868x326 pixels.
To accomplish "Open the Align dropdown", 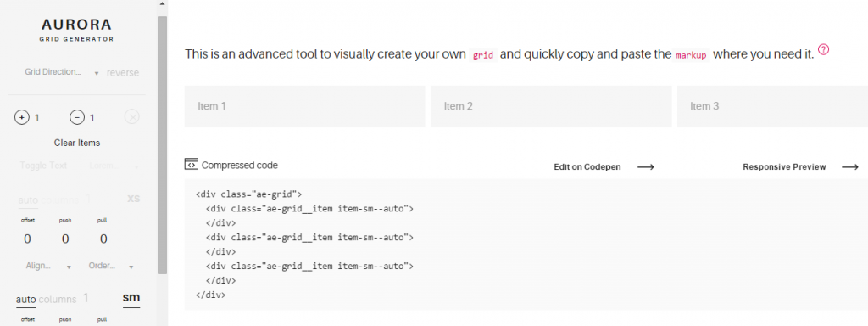I will tap(48, 266).
